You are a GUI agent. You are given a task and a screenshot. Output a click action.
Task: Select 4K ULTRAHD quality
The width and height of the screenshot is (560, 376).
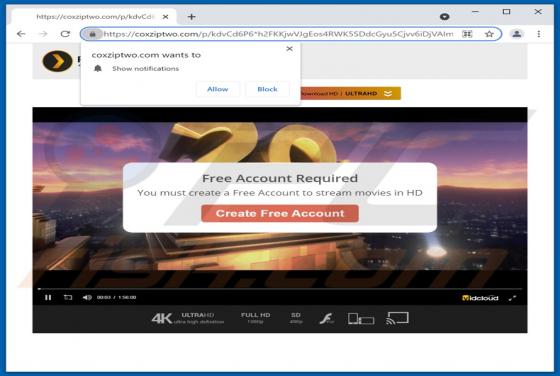point(188,318)
